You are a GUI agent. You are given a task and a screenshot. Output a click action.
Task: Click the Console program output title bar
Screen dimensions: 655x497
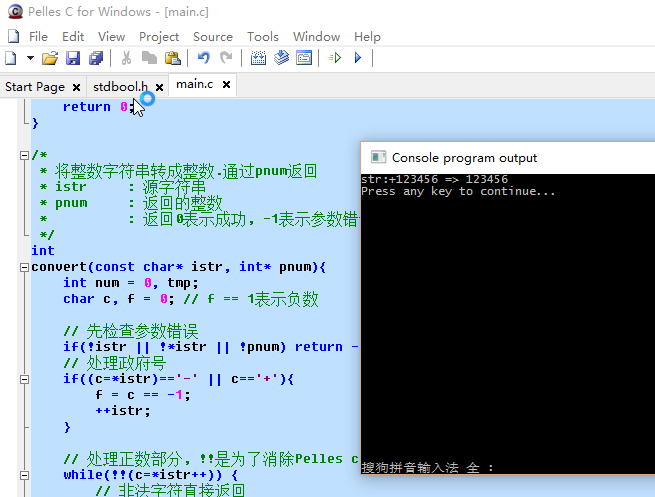click(x=508, y=157)
